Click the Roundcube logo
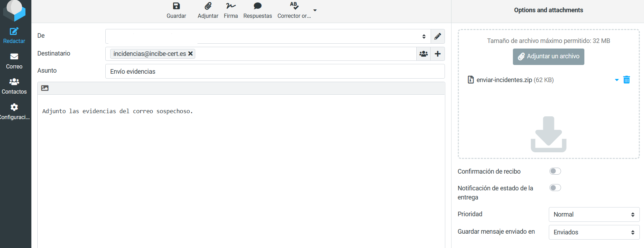Viewport: 644px width, 248px height. click(14, 10)
